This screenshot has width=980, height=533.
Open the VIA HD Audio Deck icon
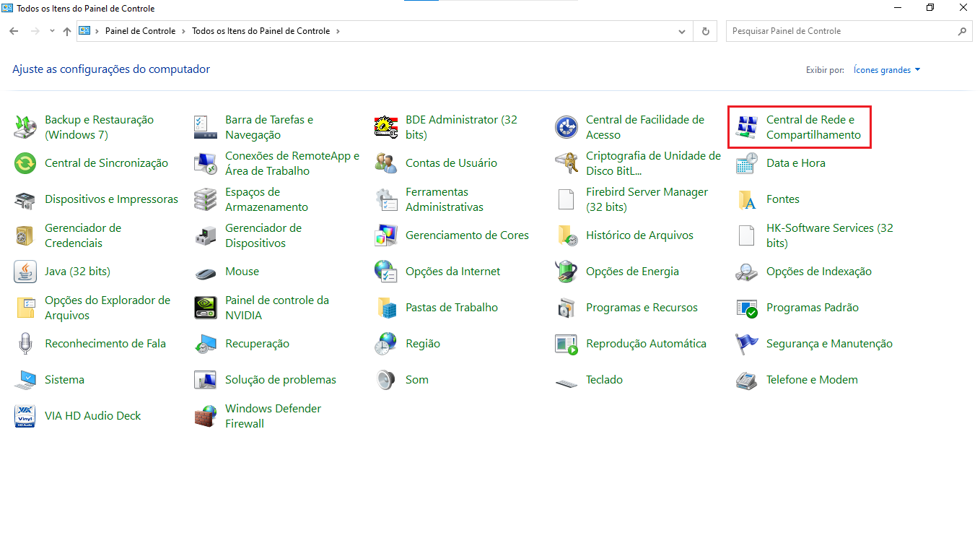tap(25, 416)
